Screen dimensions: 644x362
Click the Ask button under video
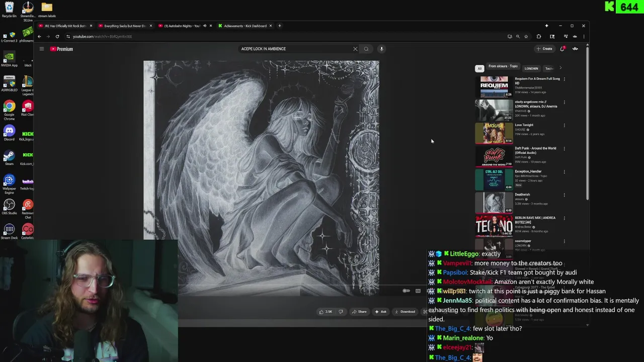coord(381,312)
